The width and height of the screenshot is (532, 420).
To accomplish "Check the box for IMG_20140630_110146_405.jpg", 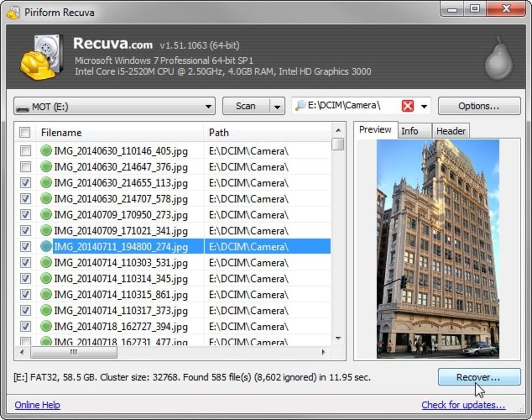I will [x=26, y=151].
